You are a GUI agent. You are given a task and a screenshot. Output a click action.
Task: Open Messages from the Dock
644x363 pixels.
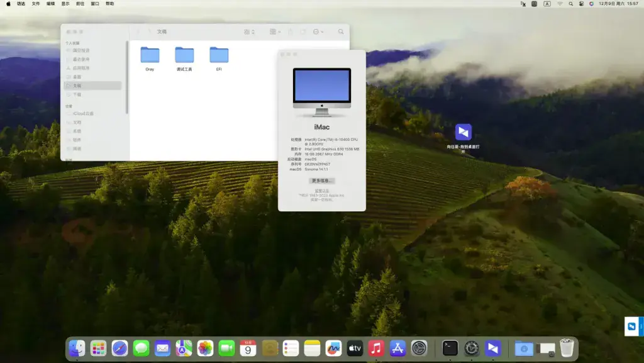(x=142, y=349)
